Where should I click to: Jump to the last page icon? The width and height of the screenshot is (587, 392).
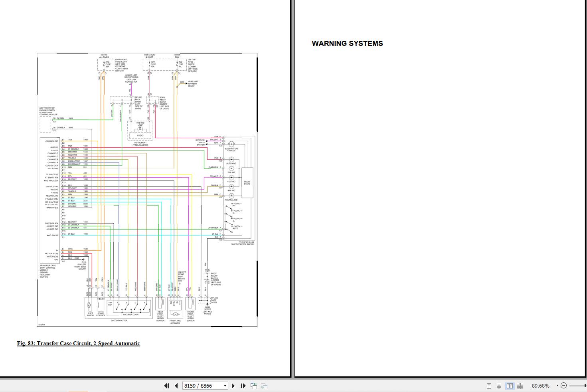pos(243,386)
